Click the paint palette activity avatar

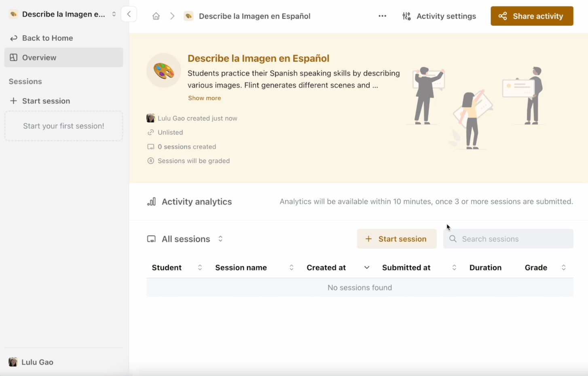(x=164, y=71)
